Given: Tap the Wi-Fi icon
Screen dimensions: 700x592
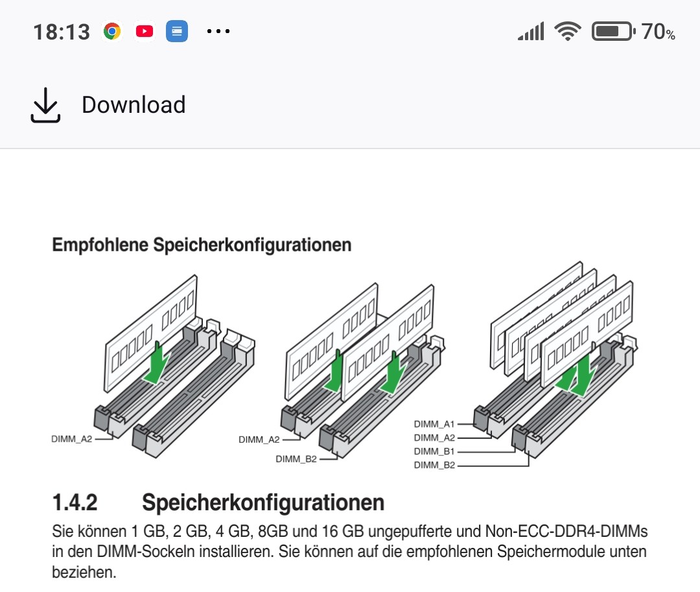Looking at the screenshot, I should (x=567, y=30).
